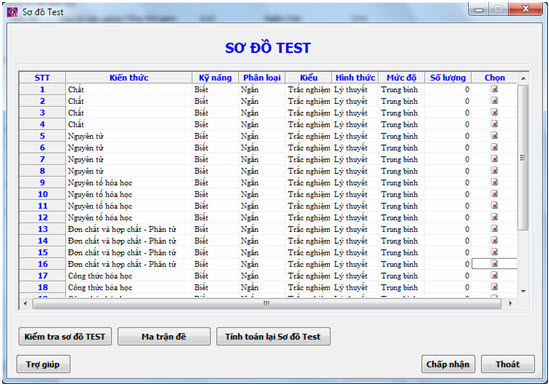Click the Phân loại column header

pyautogui.click(x=262, y=78)
